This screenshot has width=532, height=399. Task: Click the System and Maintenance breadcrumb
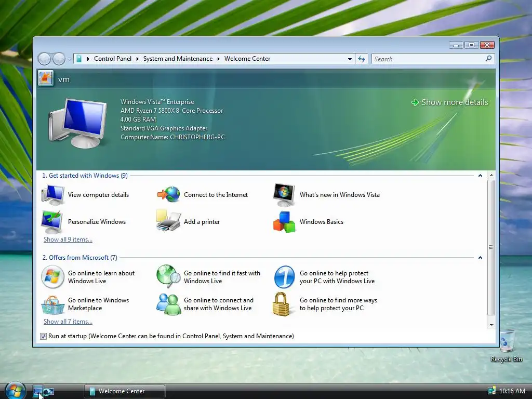[178, 59]
